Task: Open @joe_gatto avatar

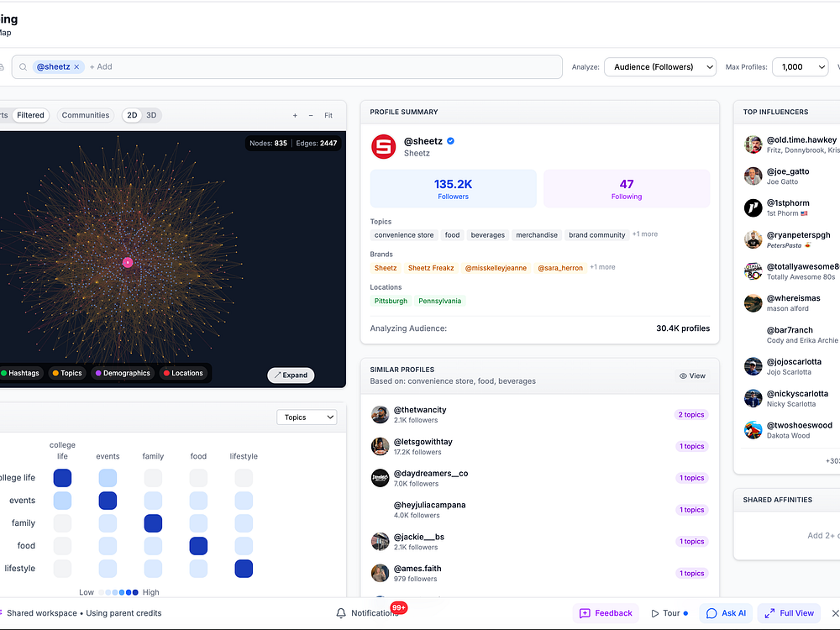Action: coord(753,176)
